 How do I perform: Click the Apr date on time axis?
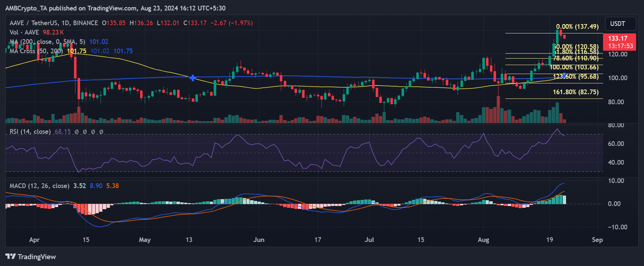[34, 240]
